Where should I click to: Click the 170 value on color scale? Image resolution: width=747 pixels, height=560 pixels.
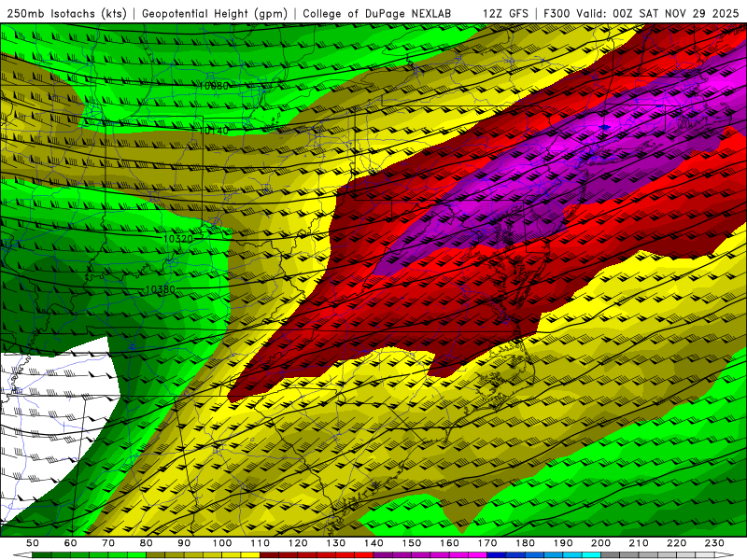pos(486,543)
